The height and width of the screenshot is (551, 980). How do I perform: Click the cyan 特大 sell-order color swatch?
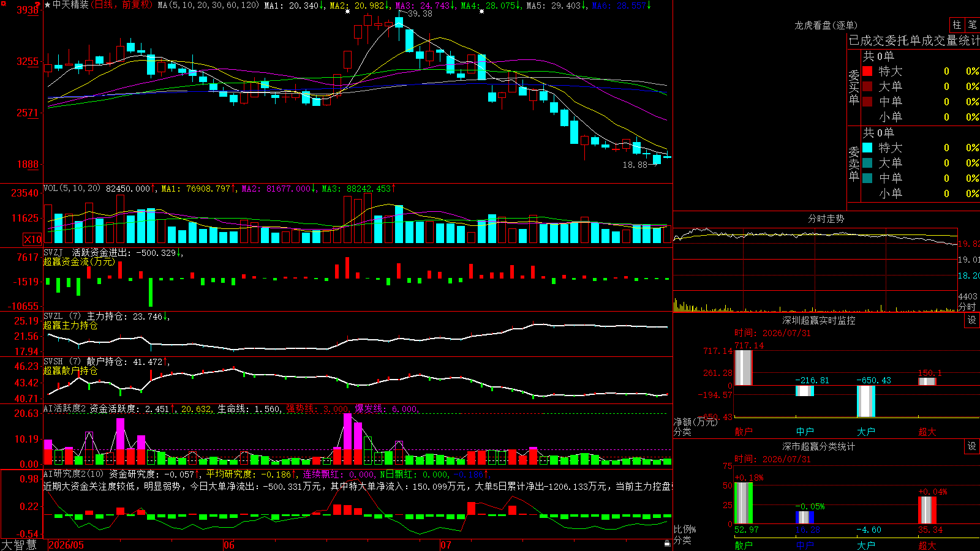(867, 148)
